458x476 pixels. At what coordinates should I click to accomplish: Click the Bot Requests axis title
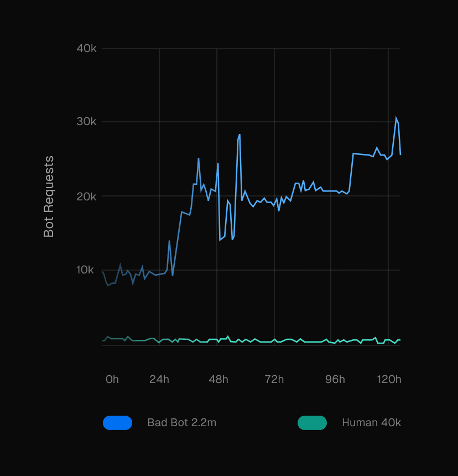[49, 196]
